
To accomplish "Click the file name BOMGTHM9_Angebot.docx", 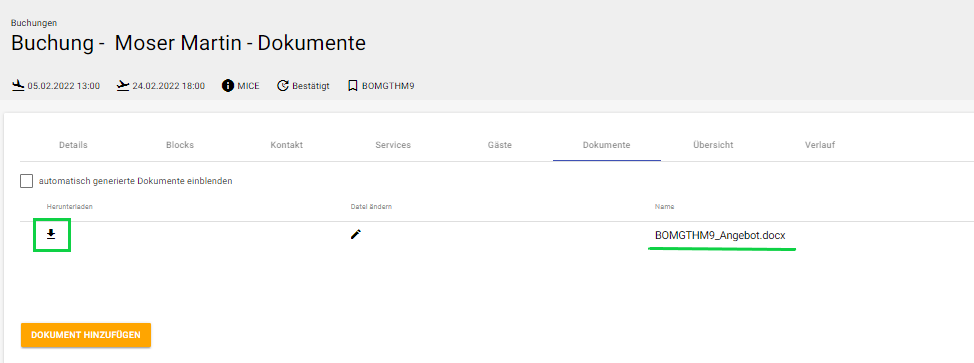I will [720, 236].
